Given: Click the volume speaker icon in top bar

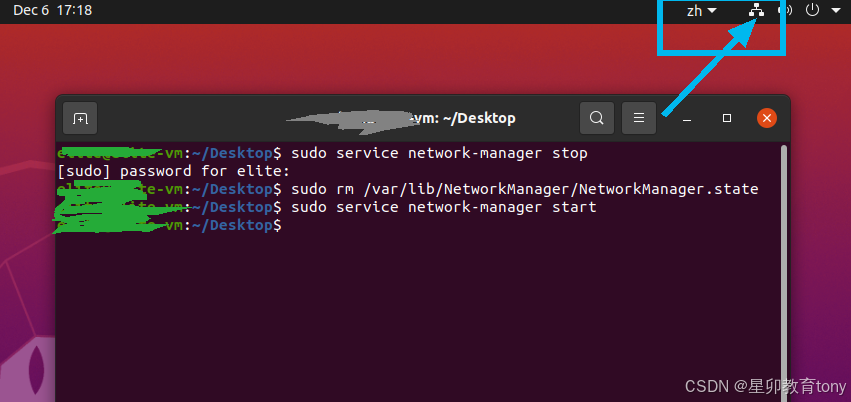Looking at the screenshot, I should (785, 10).
